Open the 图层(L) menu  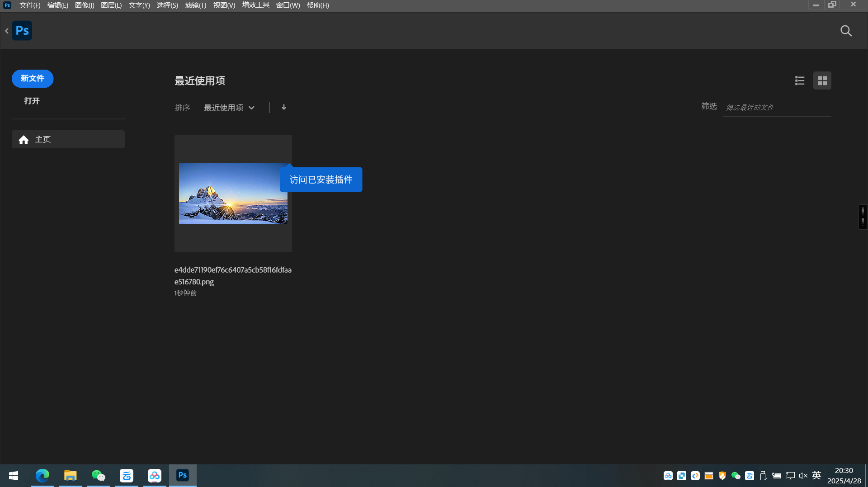tap(111, 5)
